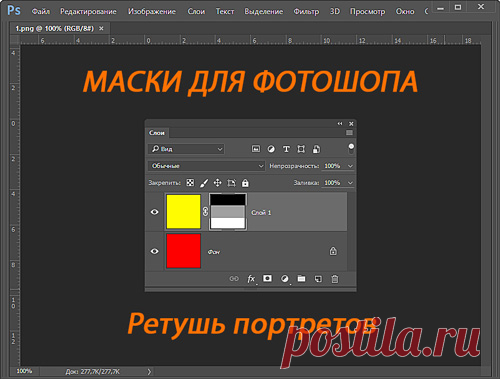This screenshot has height=379, width=500.
Task: Open the fx layer styles menu
Action: (251, 278)
